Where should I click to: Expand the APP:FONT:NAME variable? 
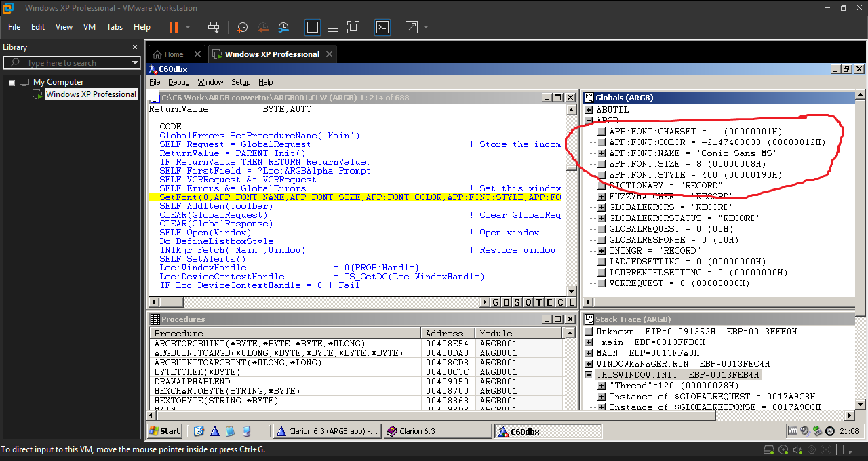(602, 153)
